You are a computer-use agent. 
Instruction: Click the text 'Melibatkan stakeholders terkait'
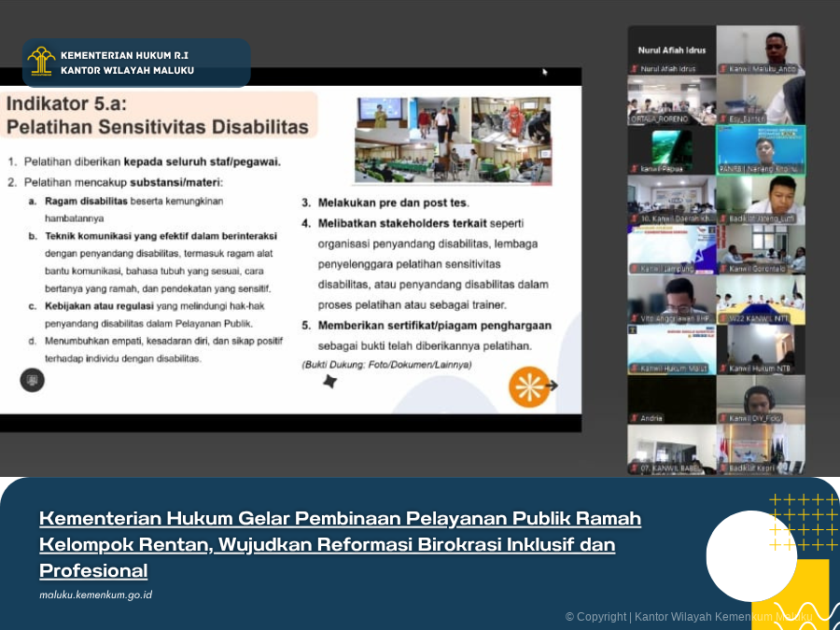(x=402, y=223)
